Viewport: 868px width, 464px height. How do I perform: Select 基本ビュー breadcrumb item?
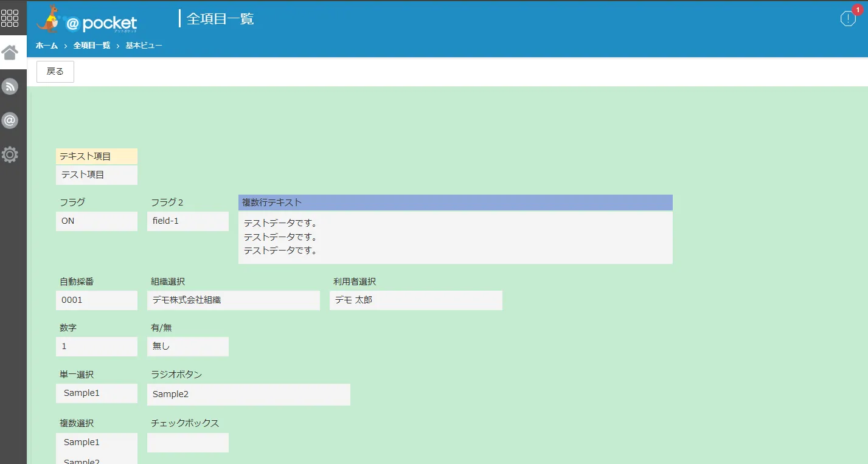[144, 46]
